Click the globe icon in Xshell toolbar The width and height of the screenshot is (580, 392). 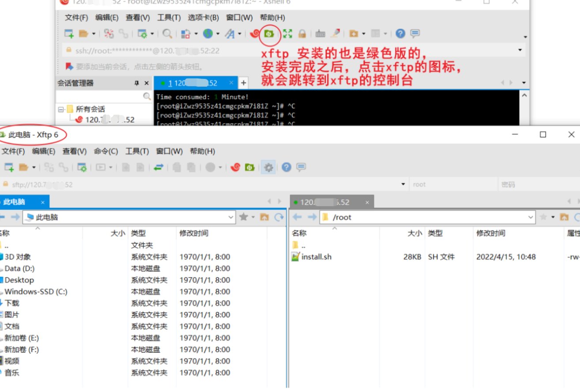(x=208, y=34)
